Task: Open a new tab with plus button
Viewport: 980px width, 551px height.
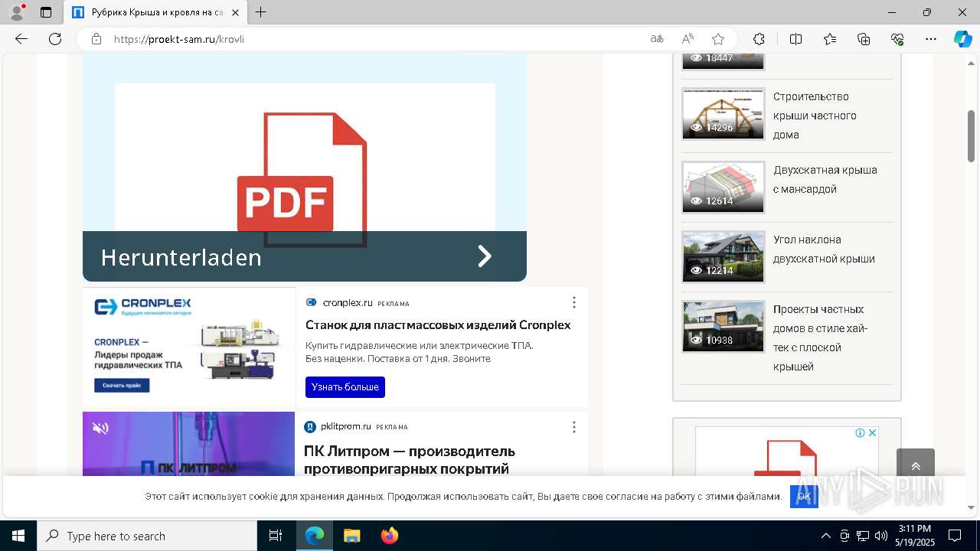Action: coord(260,12)
